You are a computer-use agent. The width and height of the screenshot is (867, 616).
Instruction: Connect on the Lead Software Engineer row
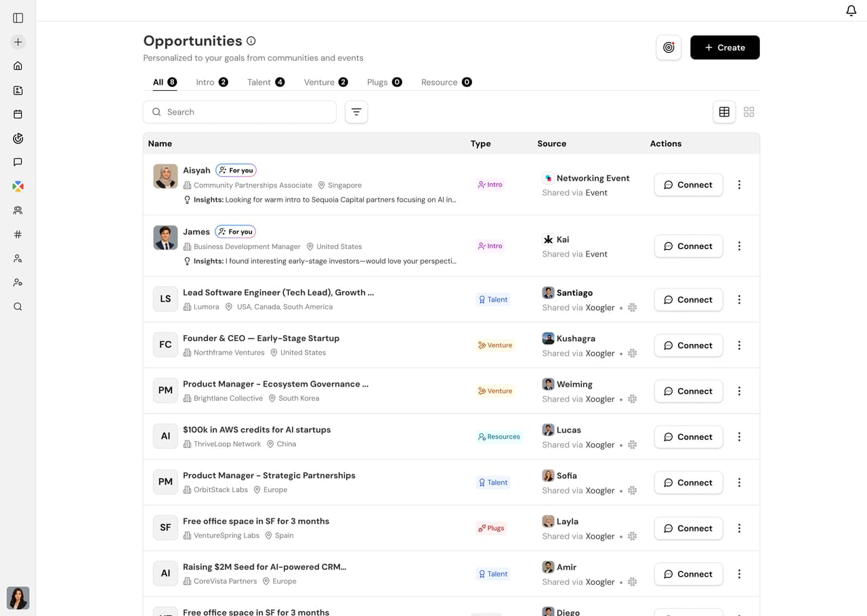tap(688, 300)
